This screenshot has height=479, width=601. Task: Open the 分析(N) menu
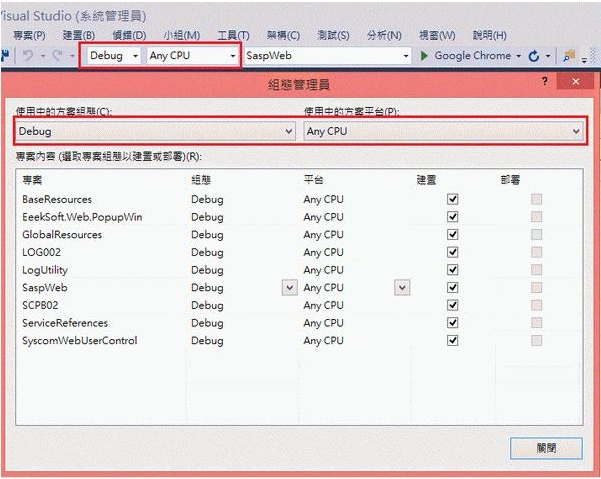coord(384,36)
